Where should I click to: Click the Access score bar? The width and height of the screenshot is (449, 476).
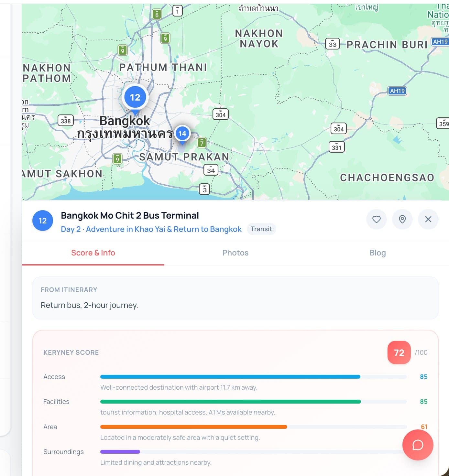pos(253,377)
